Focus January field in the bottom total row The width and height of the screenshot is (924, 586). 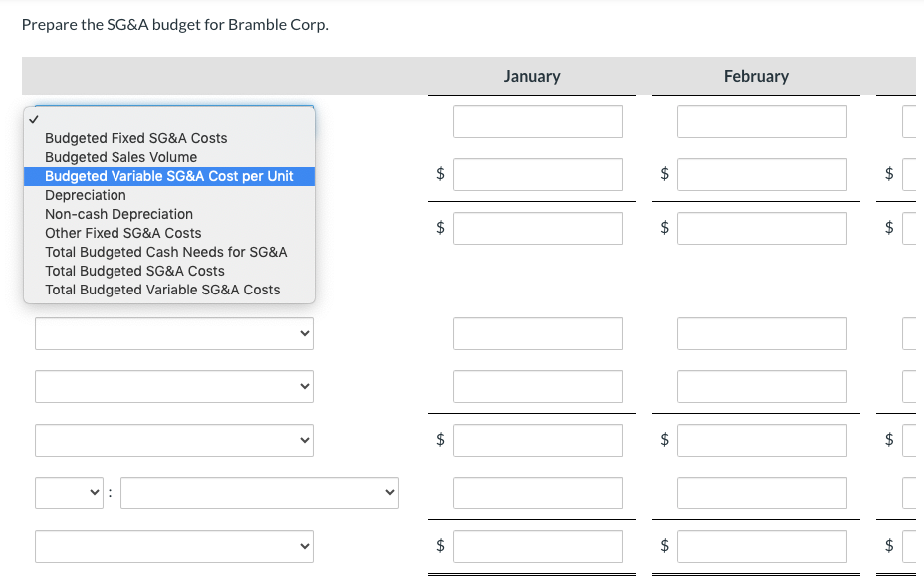pos(538,546)
